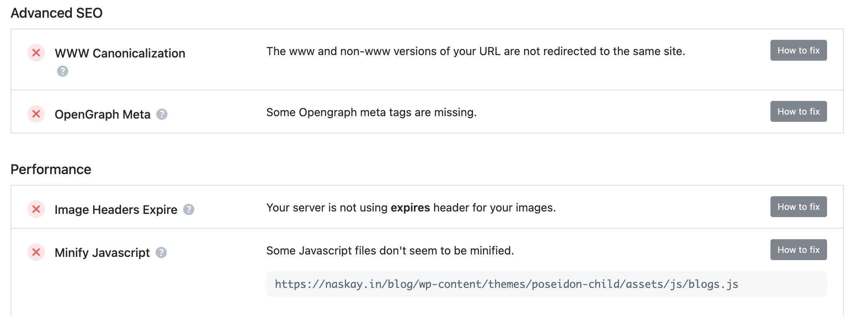The image size is (868, 316).
Task: Select the Image Headers Expire label
Action: point(116,209)
